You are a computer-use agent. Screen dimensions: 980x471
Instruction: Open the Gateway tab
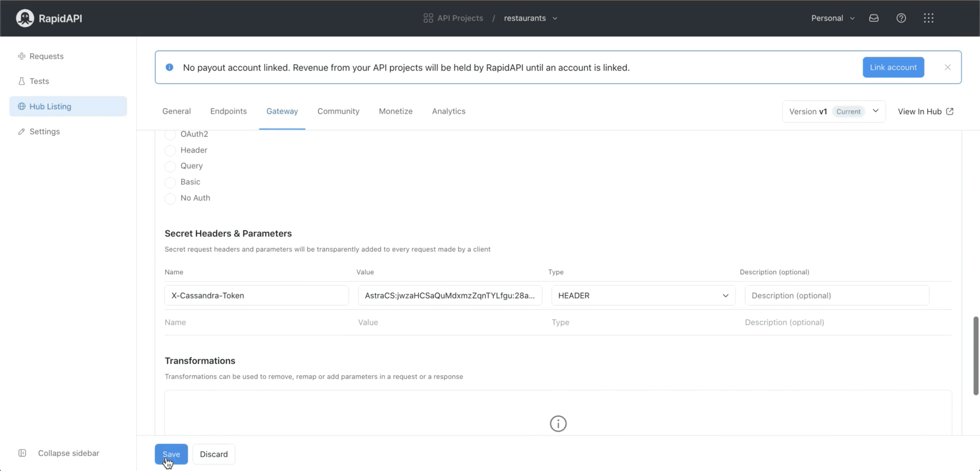pos(282,111)
